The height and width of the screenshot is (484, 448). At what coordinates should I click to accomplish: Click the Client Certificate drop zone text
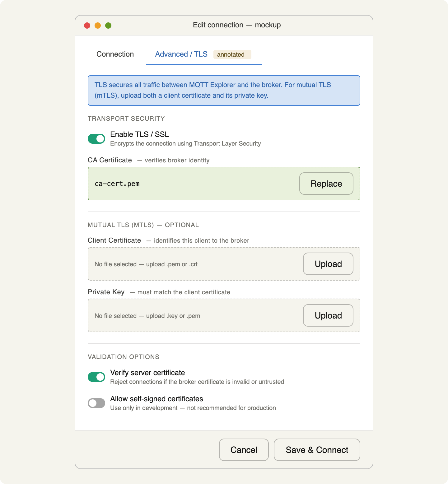(x=146, y=264)
